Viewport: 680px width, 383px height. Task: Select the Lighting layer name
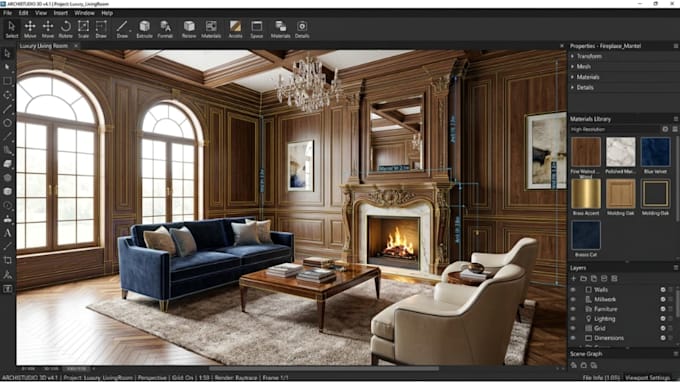[x=605, y=318]
